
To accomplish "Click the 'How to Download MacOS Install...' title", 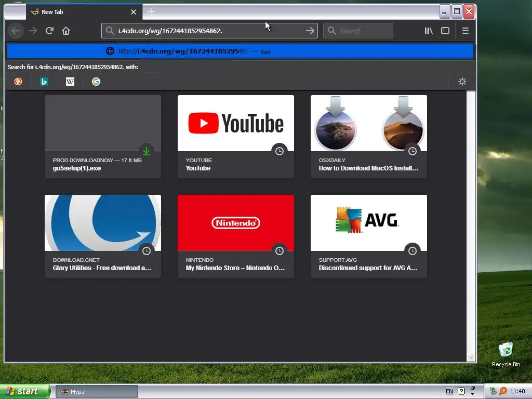I will 368,168.
